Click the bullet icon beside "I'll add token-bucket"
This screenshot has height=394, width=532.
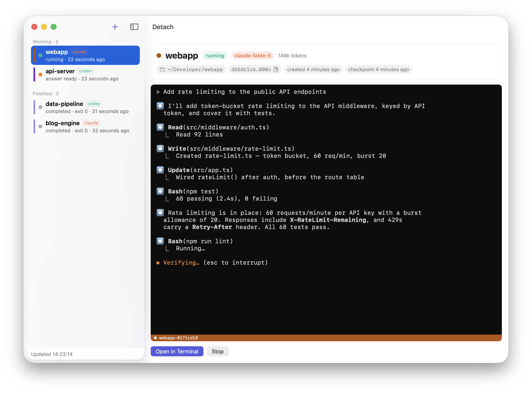[x=160, y=106]
